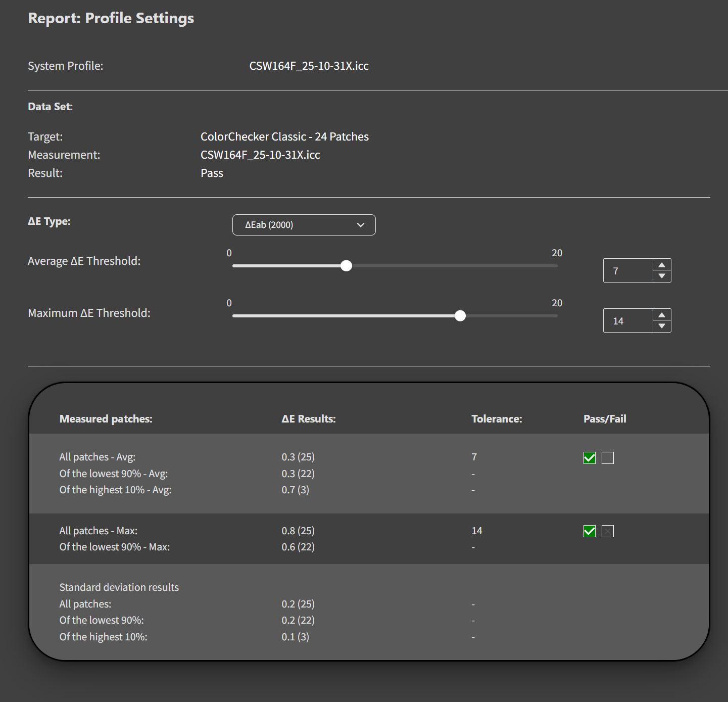Decrease Average ΔE Threshold with down arrow

[662, 276]
